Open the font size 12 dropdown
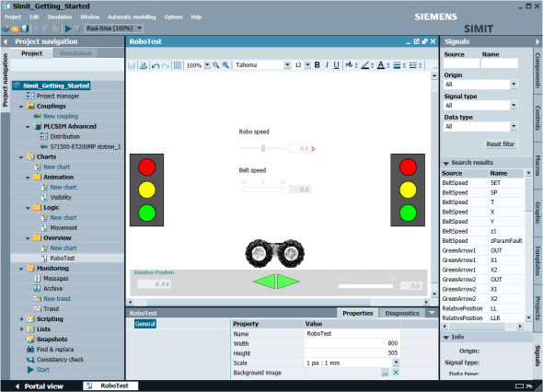 [307, 65]
